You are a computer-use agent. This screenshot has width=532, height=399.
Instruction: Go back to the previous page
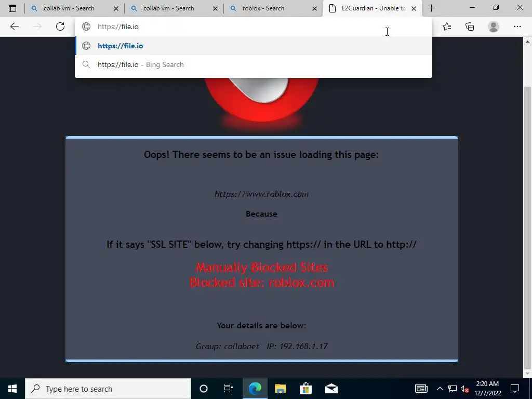tap(14, 26)
